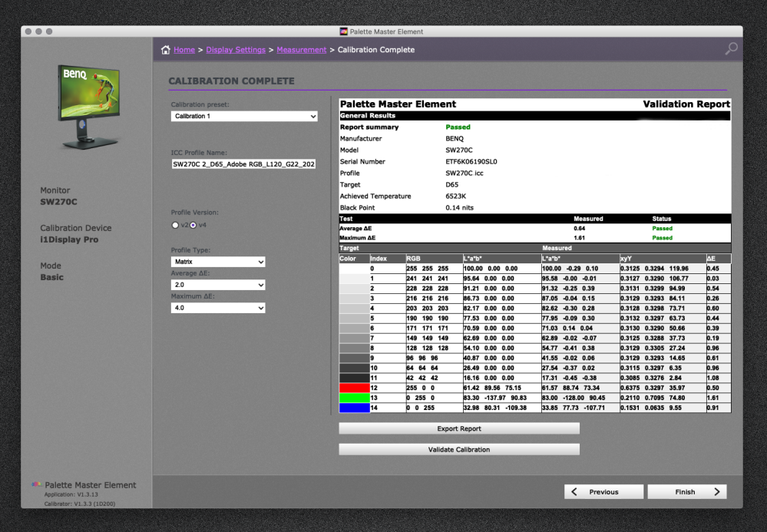Click the 'Calibration Complete' breadcrumb text

click(376, 50)
